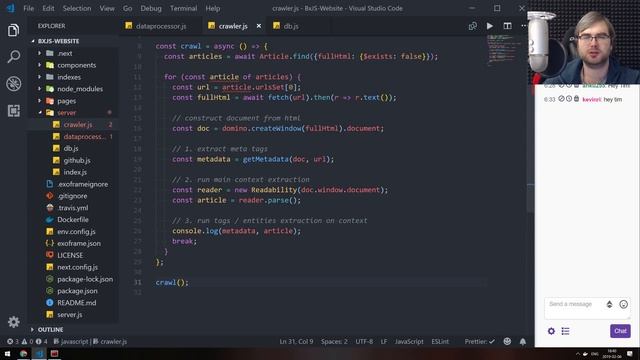Image resolution: width=640 pixels, height=360 pixels.
Task: Open the More Actions ellipsis in editor toolbar
Action: tap(524, 26)
